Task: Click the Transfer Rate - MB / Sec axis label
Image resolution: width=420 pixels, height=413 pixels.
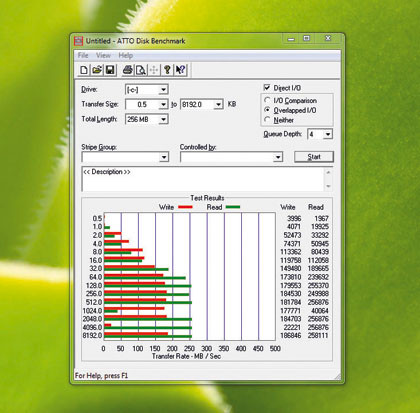Action: tap(186, 356)
